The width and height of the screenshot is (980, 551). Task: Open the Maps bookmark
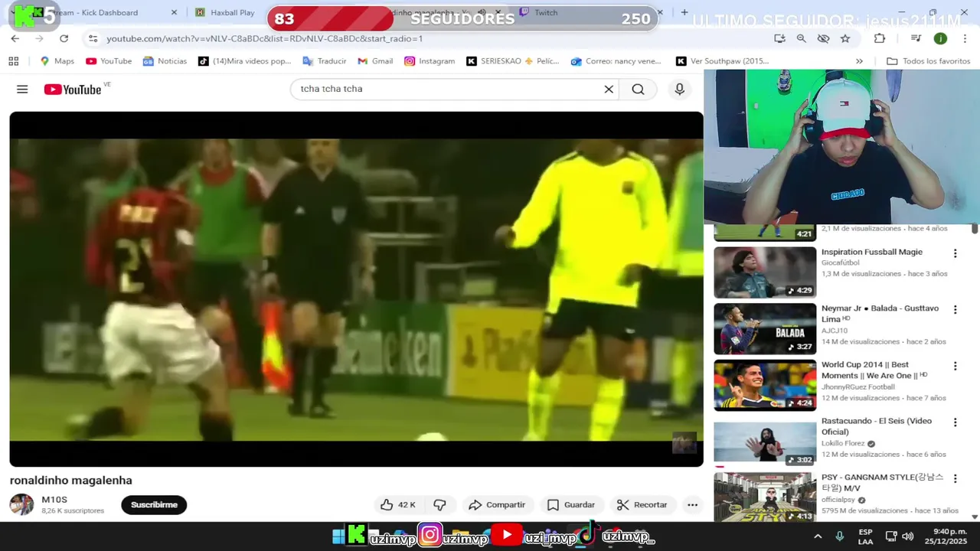click(57, 61)
